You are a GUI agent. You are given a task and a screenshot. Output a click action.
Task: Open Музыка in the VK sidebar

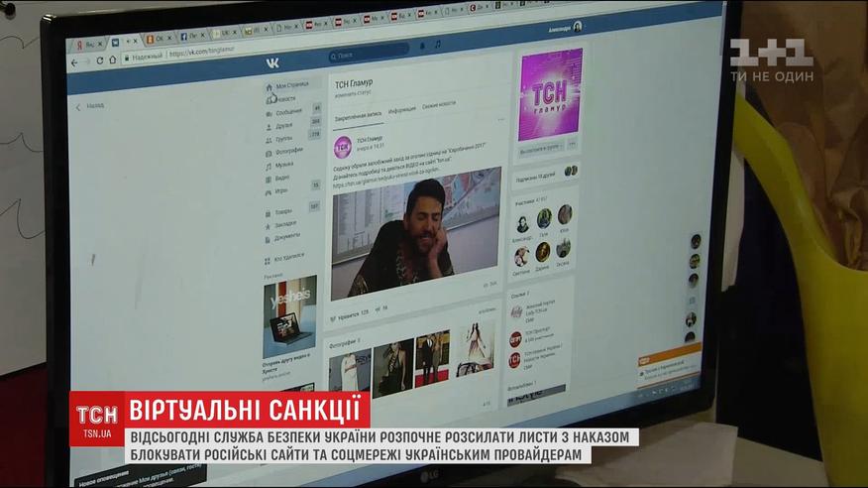pos(283,165)
